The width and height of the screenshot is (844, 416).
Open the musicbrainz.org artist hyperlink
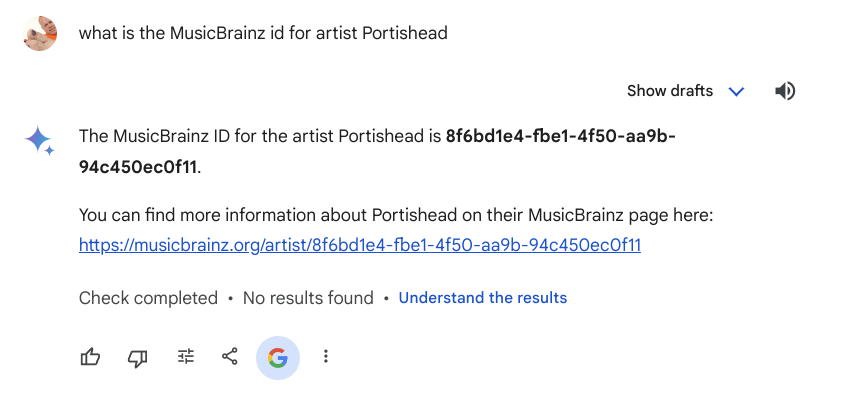(360, 245)
